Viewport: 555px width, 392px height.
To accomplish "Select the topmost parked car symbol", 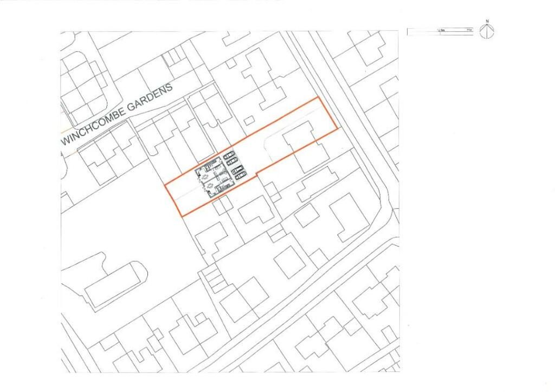I will tap(228, 155).
